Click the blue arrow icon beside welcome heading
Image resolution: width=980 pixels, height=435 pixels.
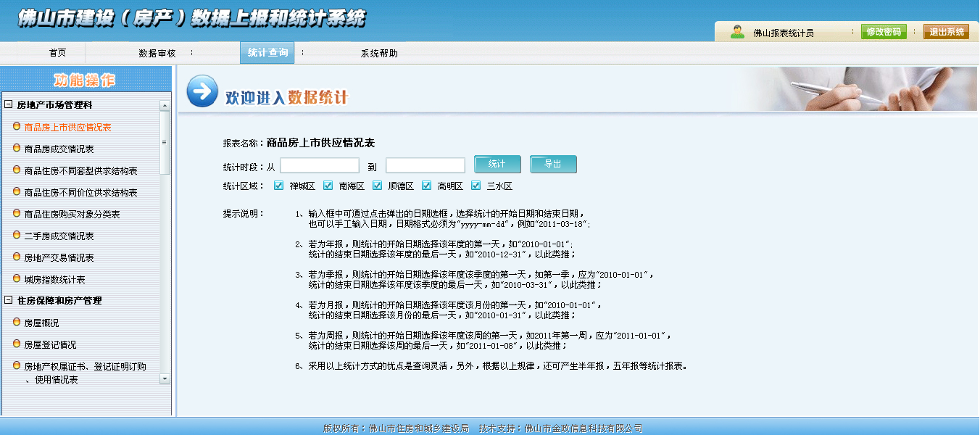[202, 91]
